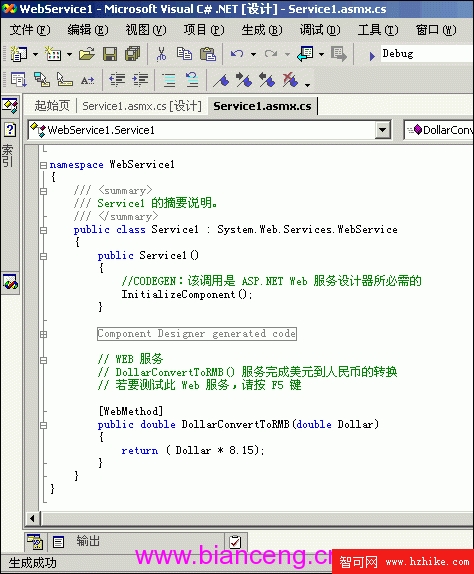474x574 pixels.
Task: Open the Undo history dropdown arrow
Action: (x=253, y=55)
